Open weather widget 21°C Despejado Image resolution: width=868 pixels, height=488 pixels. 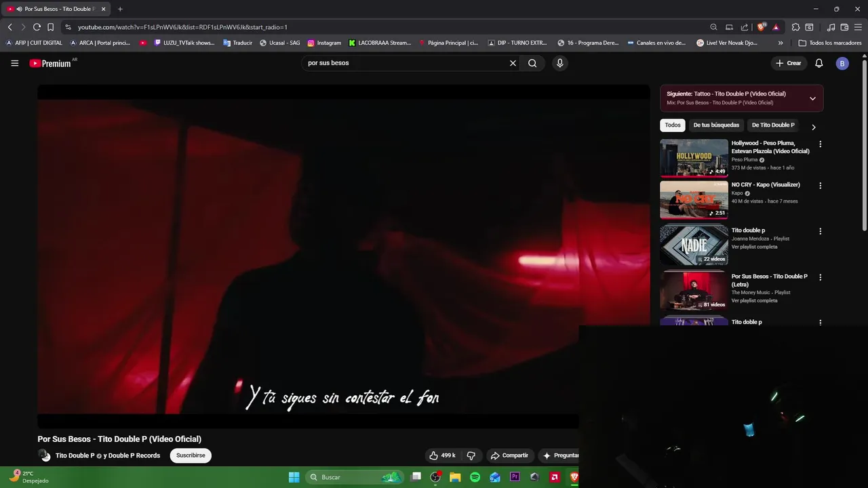tap(28, 477)
